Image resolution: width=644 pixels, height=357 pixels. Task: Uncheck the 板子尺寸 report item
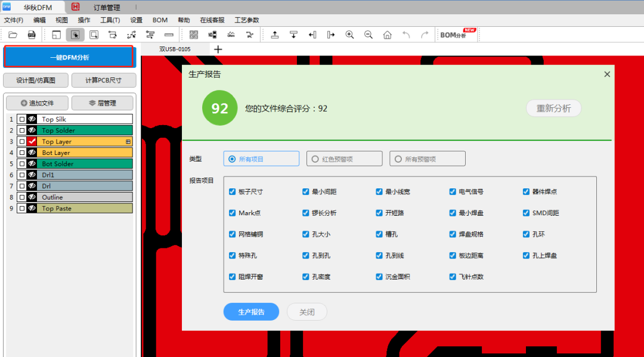pos(232,191)
